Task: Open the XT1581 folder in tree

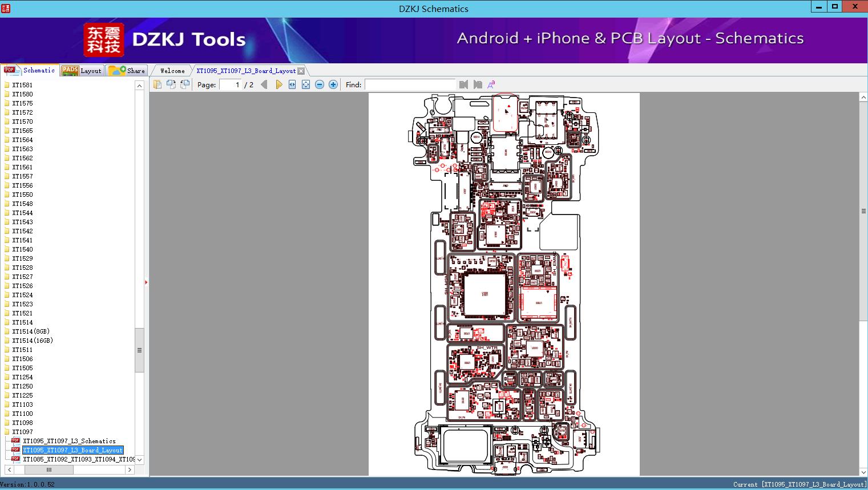Action: 22,85
